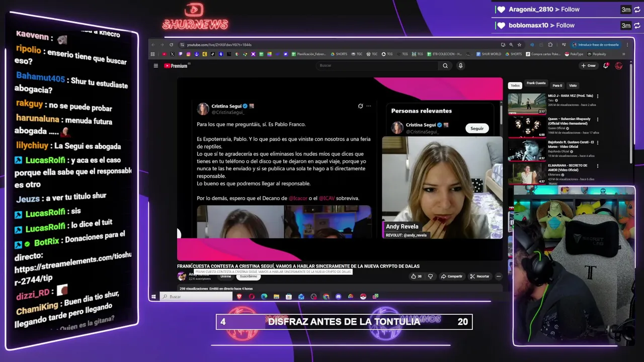Open the YouTube hamburger guide menu
Image resolution: width=644 pixels, height=362 pixels.
tap(156, 66)
